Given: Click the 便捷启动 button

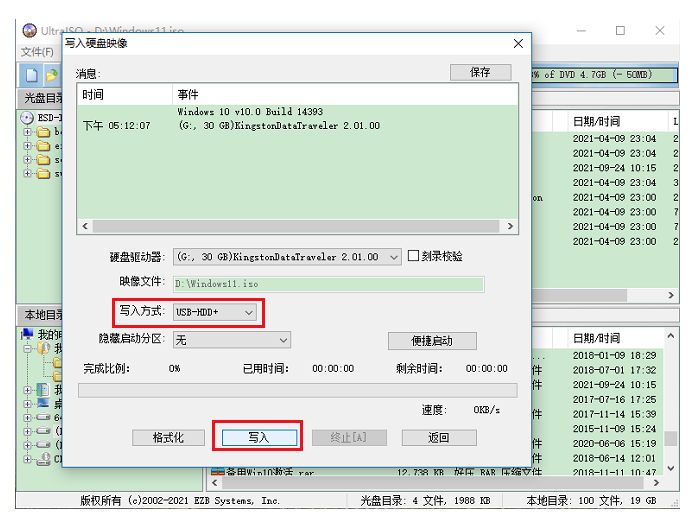Looking at the screenshot, I should [431, 341].
